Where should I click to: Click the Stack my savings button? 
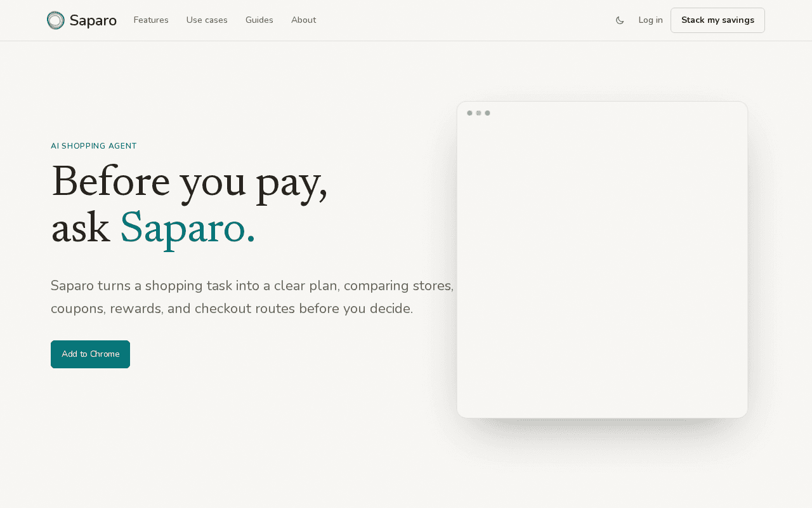[717, 20]
